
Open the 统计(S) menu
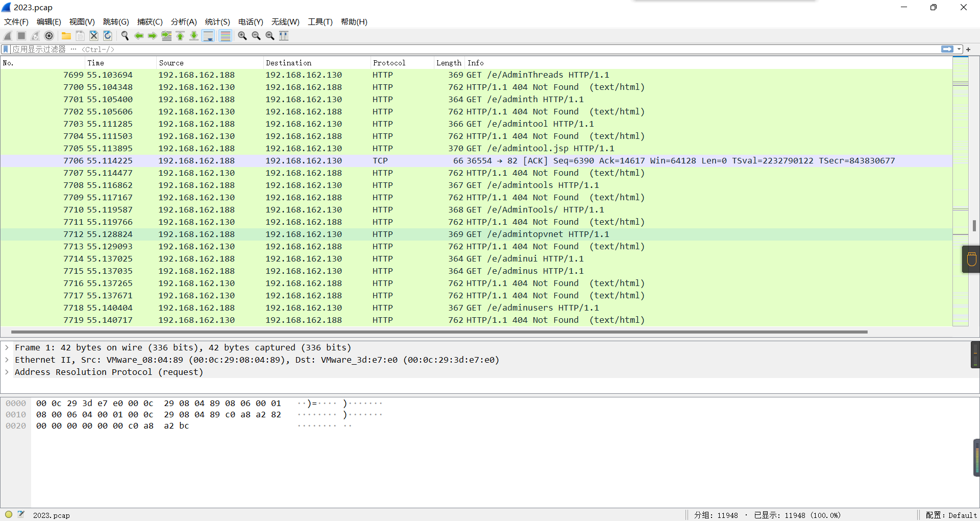tap(217, 21)
